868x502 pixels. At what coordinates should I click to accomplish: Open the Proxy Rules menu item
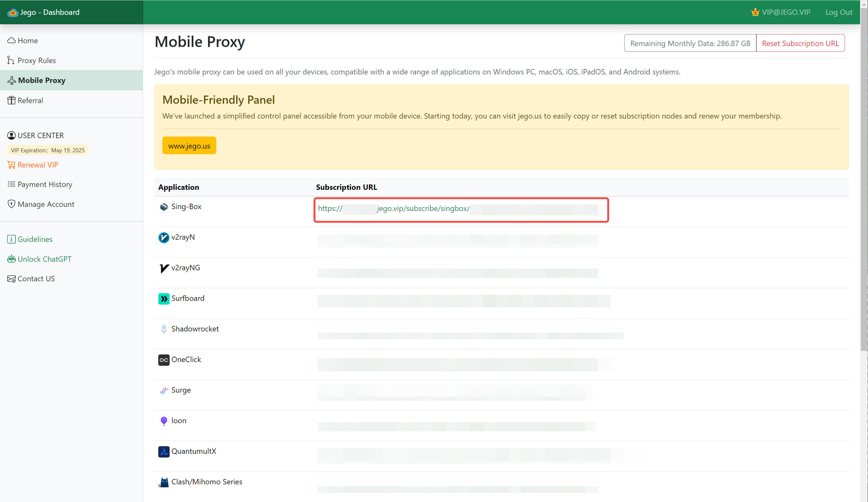pos(71,60)
